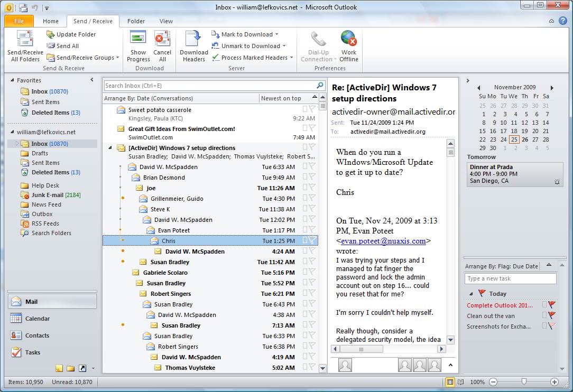The width and height of the screenshot is (573, 392).
Task: Collapse the Today task group
Action: click(471, 294)
